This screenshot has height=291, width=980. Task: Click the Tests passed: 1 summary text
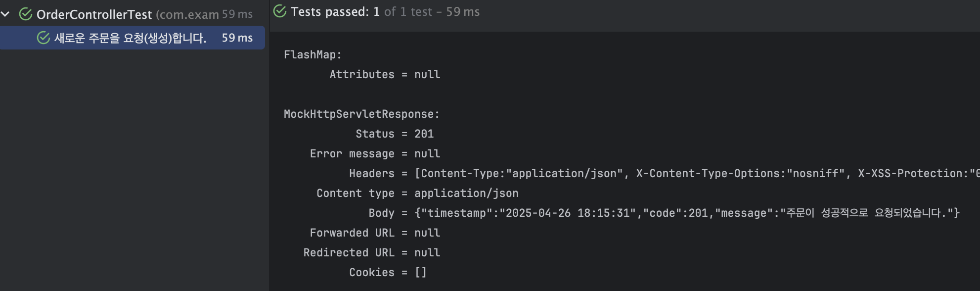click(x=335, y=12)
